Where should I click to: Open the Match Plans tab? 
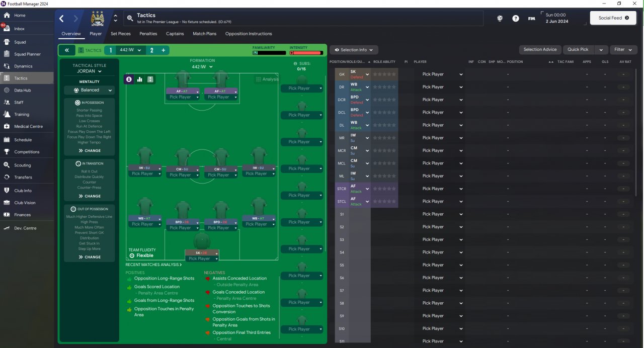click(x=204, y=34)
